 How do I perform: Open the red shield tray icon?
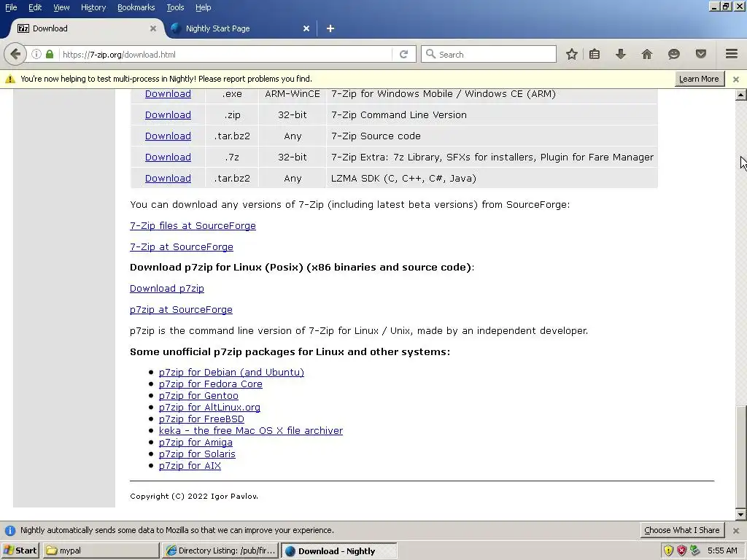click(x=682, y=551)
